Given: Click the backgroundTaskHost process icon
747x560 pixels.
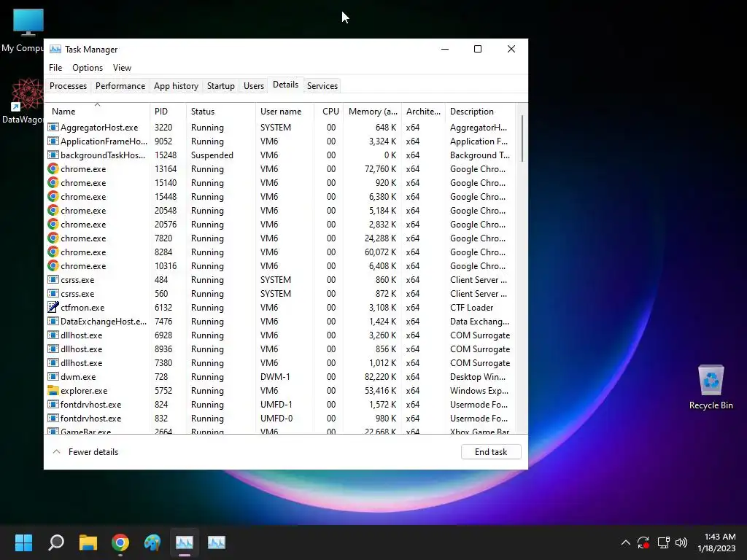Looking at the screenshot, I should 53,155.
